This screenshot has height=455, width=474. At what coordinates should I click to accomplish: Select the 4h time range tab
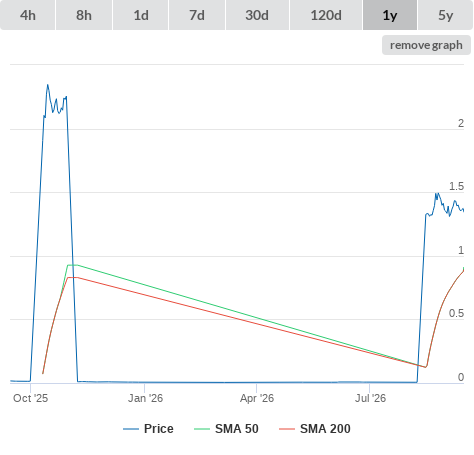tap(28, 15)
